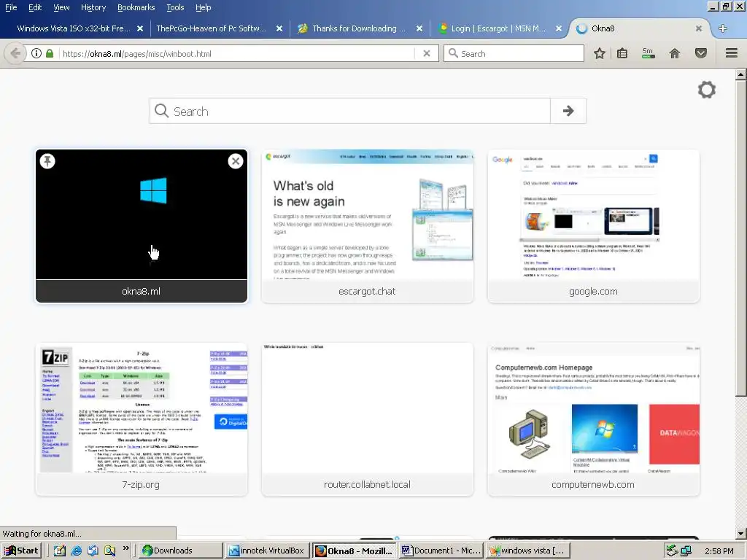Open the Pocket icon
This screenshot has width=747, height=560.
pos(701,53)
